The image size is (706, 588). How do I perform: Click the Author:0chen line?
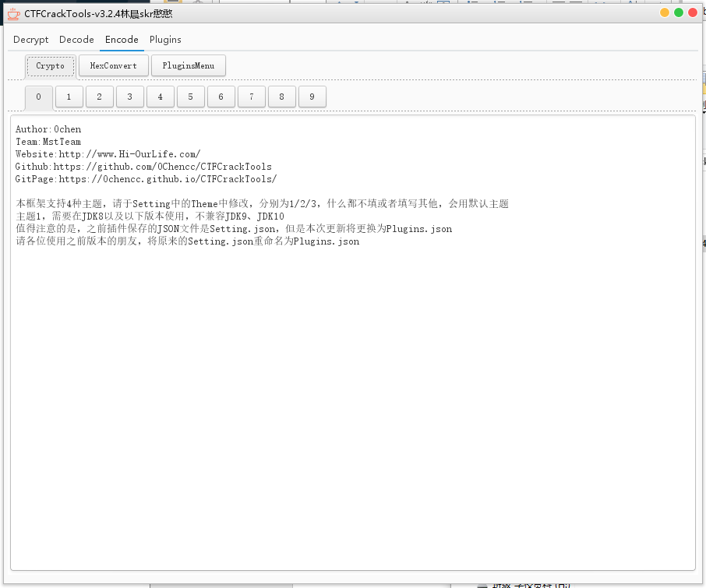[x=48, y=129]
